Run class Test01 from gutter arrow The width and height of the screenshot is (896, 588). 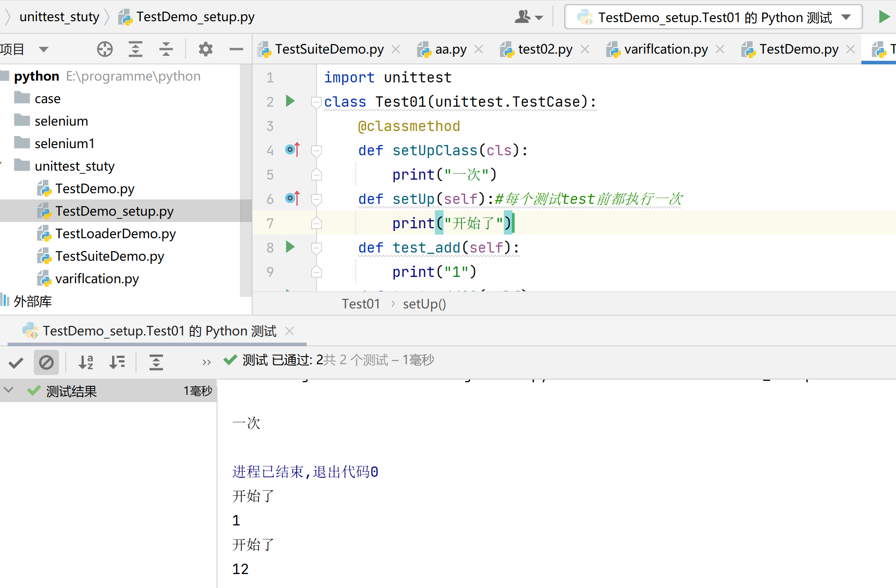pos(290,101)
